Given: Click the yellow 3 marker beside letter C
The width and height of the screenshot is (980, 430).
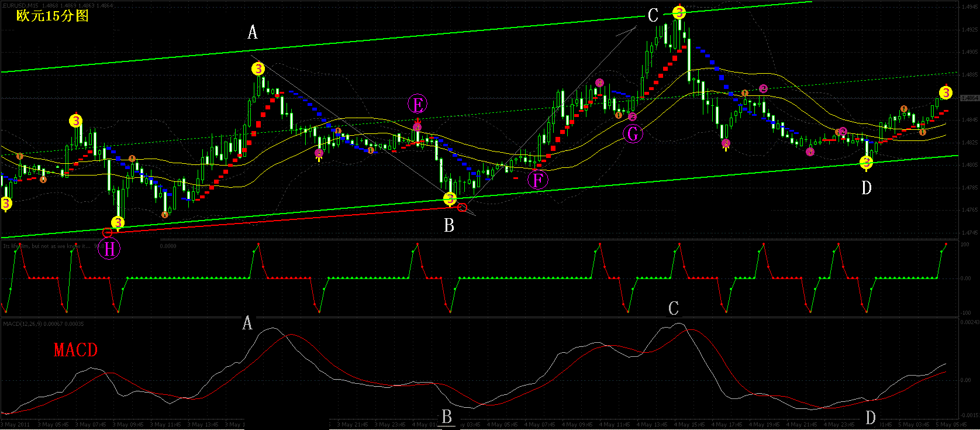Looking at the screenshot, I should (679, 13).
